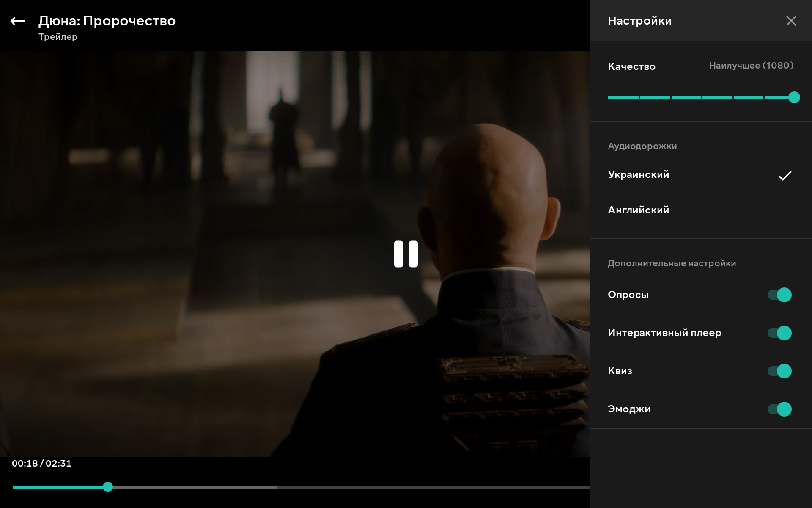Disable the Опросы toggle
The width and height of the screenshot is (812, 508).
click(779, 295)
